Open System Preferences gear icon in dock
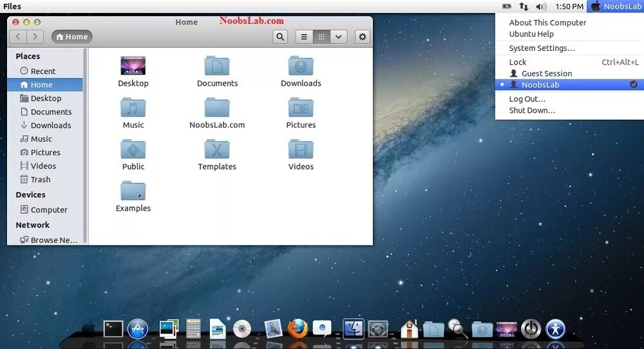The width and height of the screenshot is (644, 349). (x=378, y=329)
